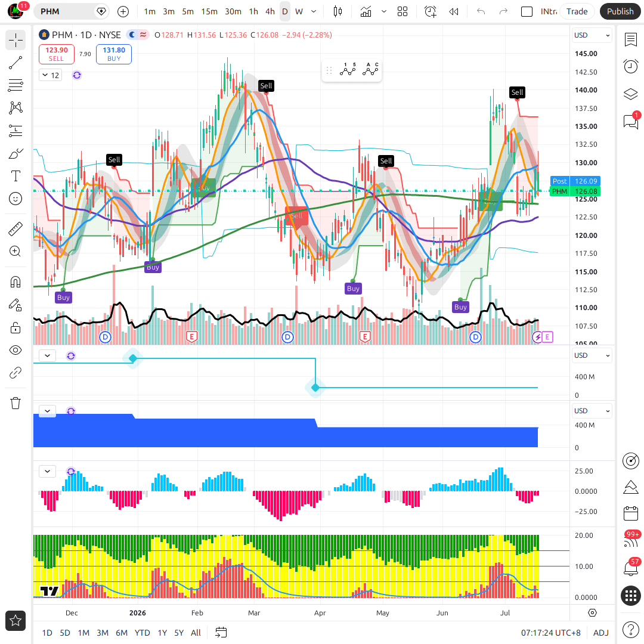
Task: Click the Trade button
Action: tap(577, 11)
